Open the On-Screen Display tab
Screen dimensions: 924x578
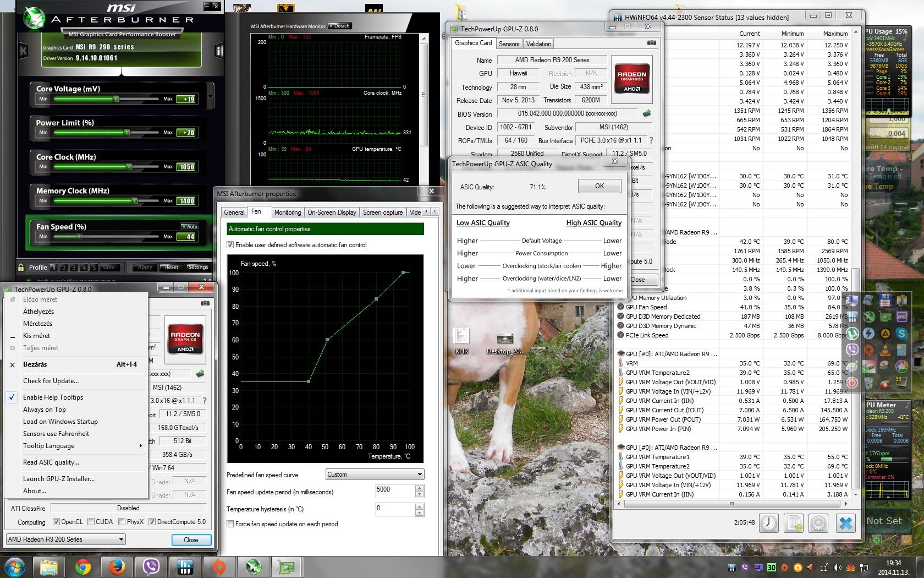pyautogui.click(x=332, y=212)
